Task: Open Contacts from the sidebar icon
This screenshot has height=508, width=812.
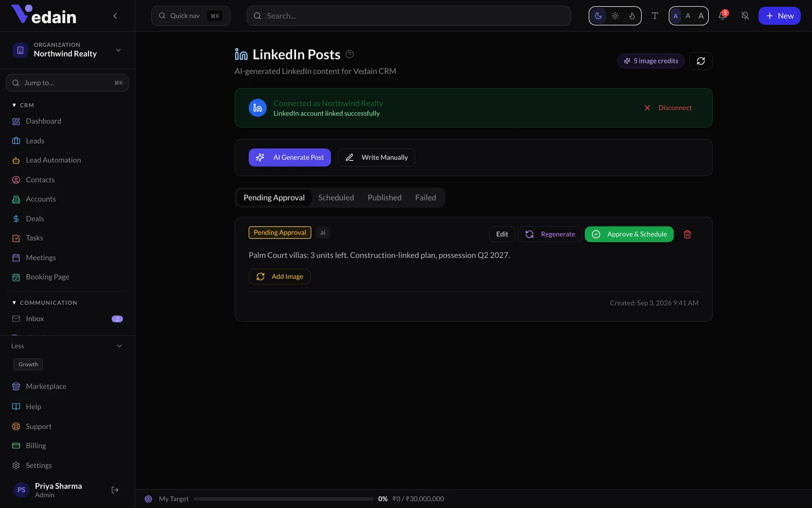Action: [16, 180]
